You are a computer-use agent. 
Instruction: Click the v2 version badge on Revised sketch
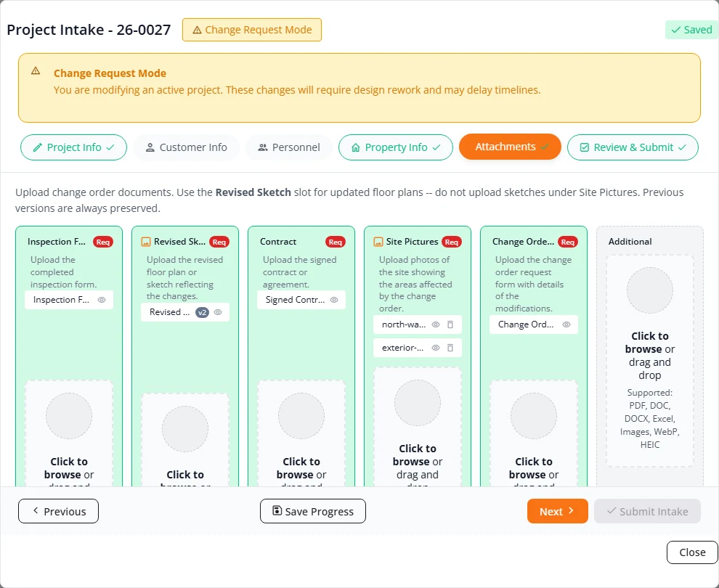pos(202,313)
